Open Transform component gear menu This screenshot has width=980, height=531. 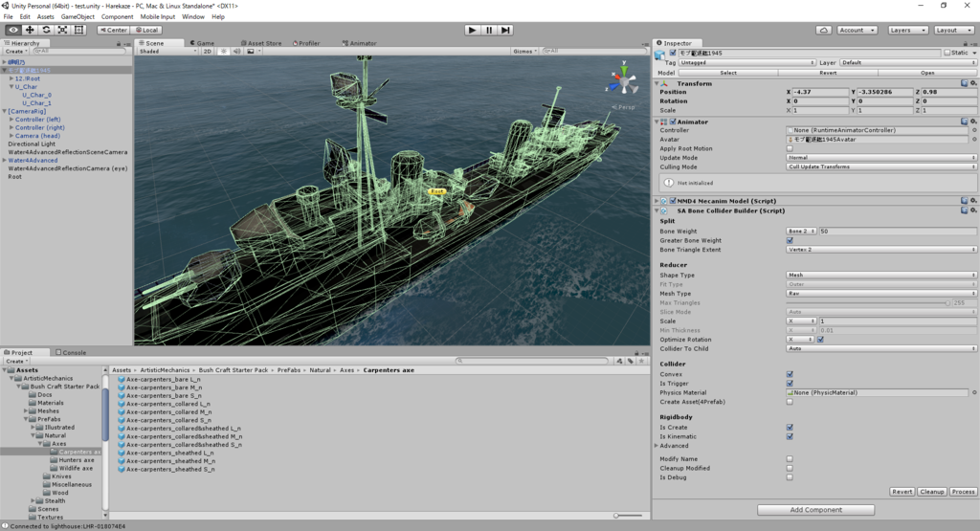pyautogui.click(x=973, y=83)
